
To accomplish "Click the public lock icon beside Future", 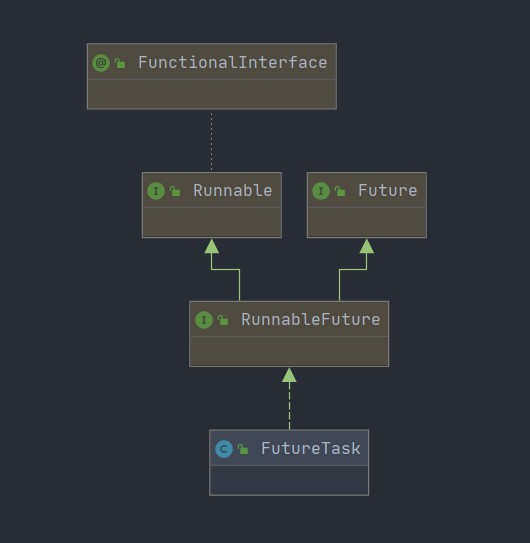I will [340, 191].
